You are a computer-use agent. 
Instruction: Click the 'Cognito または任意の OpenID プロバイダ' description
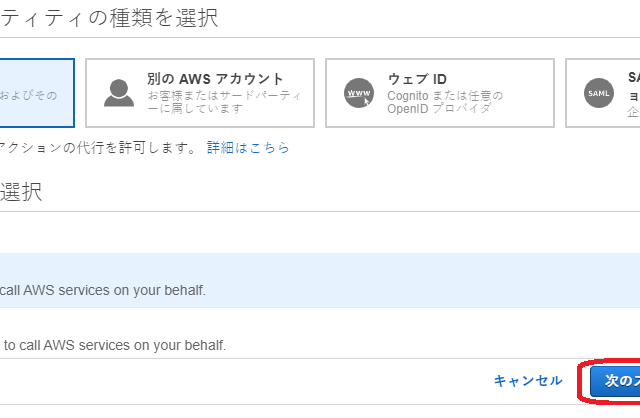(x=445, y=102)
